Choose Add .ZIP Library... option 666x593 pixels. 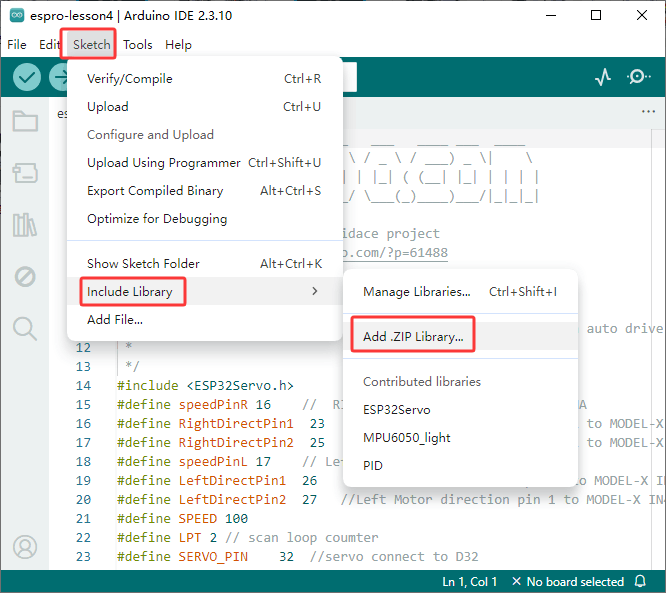pyautogui.click(x=460, y=336)
